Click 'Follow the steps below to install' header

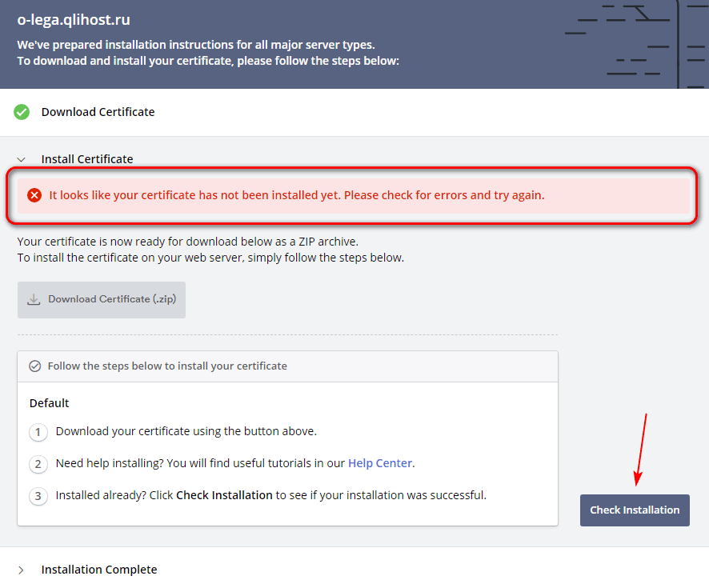pyautogui.click(x=167, y=366)
